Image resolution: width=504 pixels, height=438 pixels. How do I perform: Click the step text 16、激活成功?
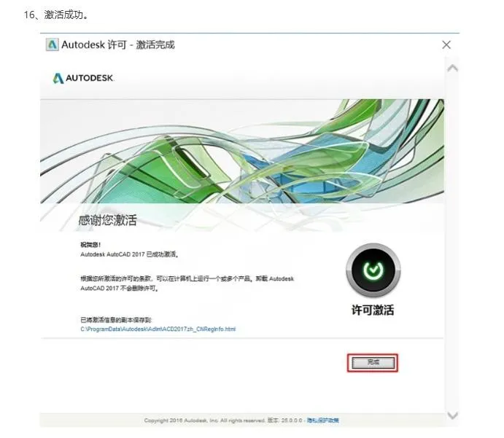[56, 15]
